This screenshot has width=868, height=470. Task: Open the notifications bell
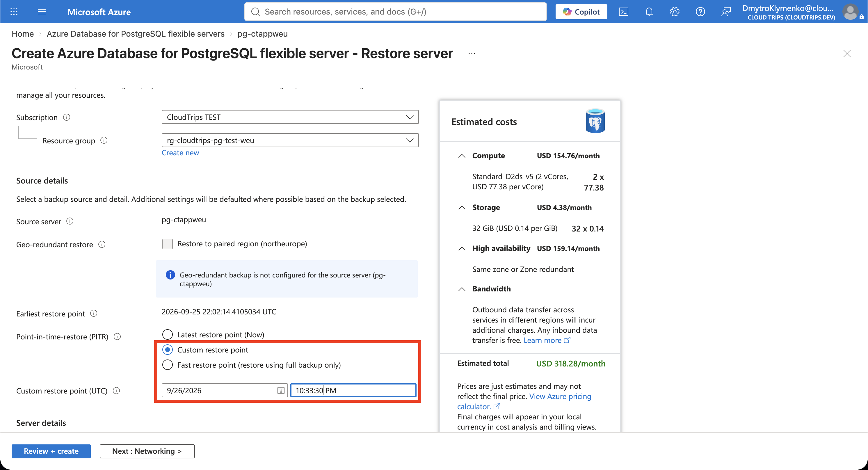649,12
